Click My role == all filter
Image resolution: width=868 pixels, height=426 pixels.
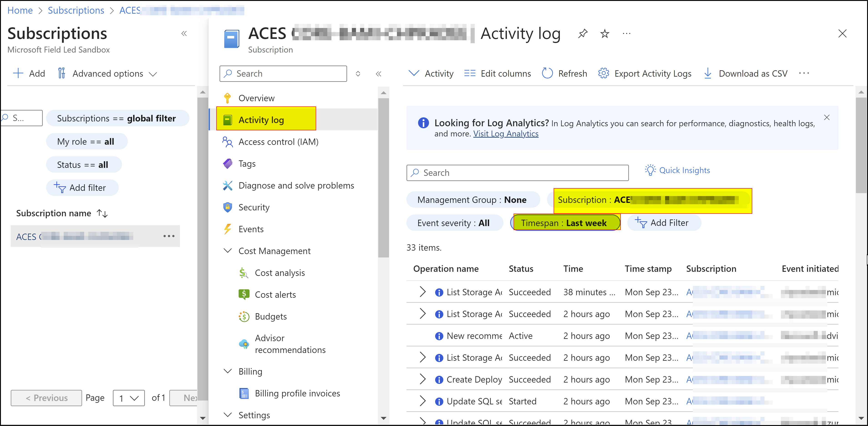coord(87,141)
